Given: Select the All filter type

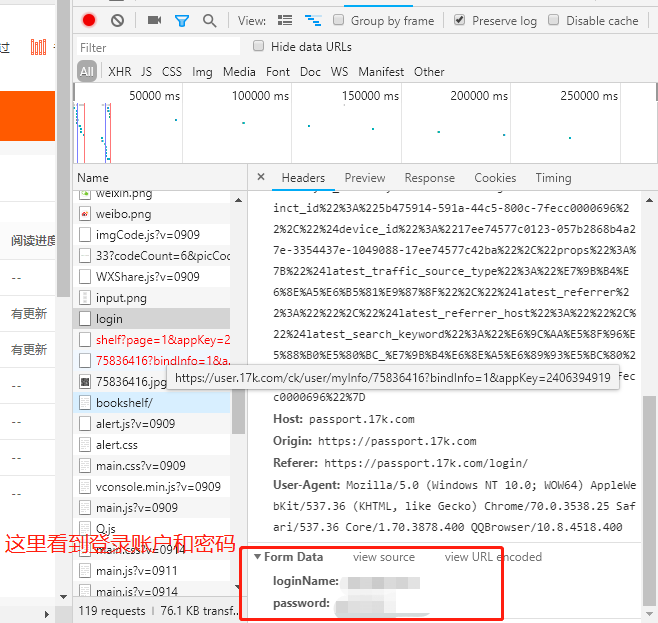Looking at the screenshot, I should [87, 72].
